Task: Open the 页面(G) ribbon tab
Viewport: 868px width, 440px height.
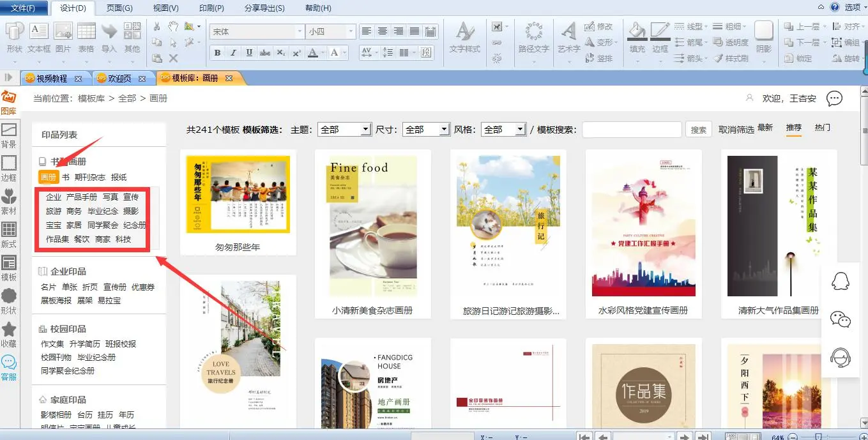Action: 119,8
